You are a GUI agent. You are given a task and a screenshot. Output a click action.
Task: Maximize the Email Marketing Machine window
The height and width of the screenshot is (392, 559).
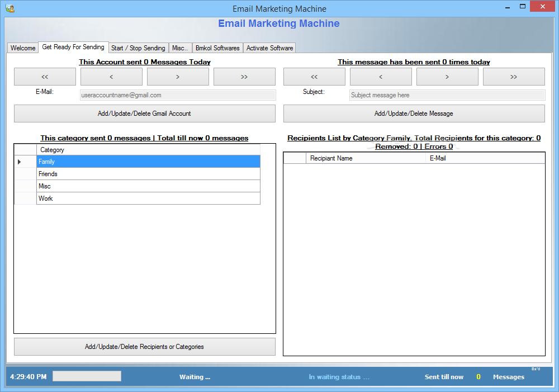pyautogui.click(x=523, y=6)
